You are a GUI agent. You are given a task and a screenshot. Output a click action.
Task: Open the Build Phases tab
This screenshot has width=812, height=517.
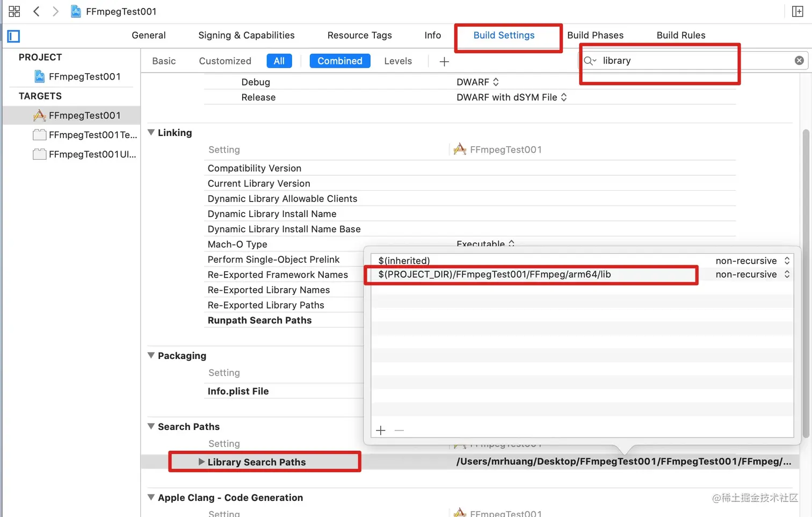tap(596, 35)
